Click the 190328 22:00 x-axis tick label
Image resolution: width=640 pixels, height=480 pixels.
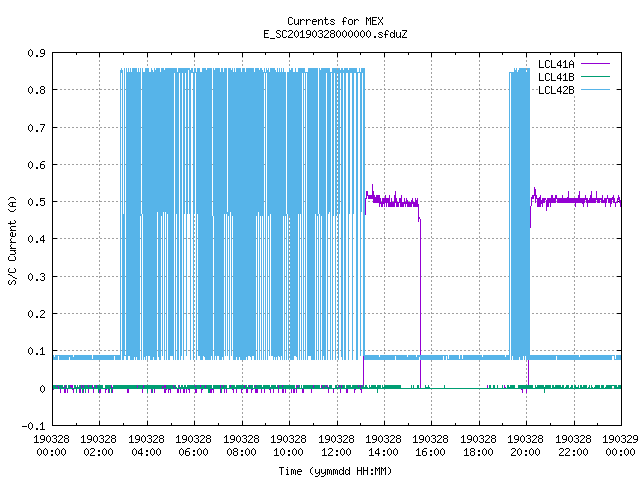click(573, 446)
